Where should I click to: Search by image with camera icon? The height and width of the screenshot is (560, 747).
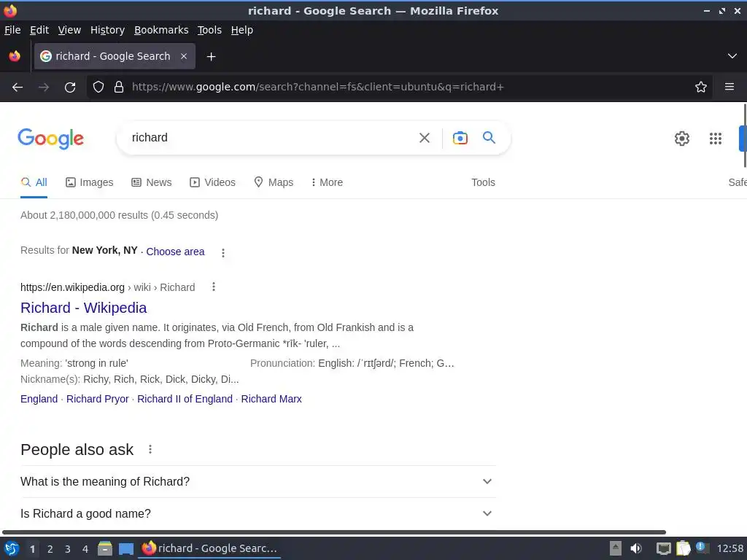point(460,138)
